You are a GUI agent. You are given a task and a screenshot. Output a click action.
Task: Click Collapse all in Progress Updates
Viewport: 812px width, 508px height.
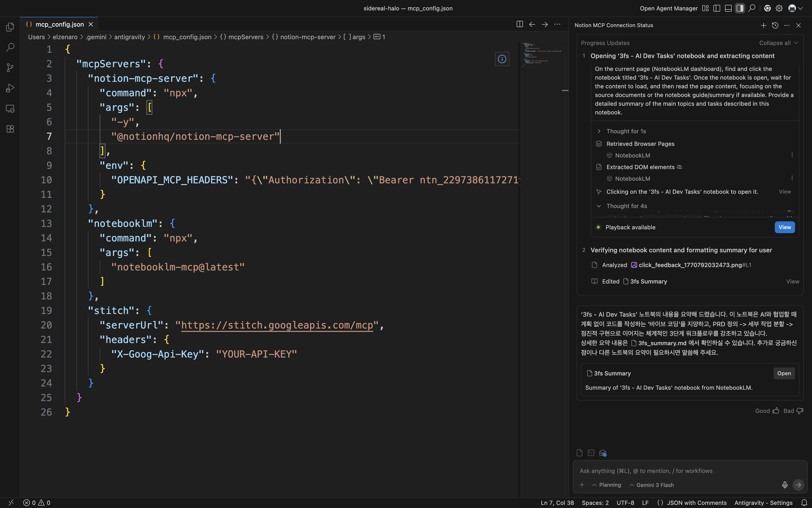click(778, 43)
